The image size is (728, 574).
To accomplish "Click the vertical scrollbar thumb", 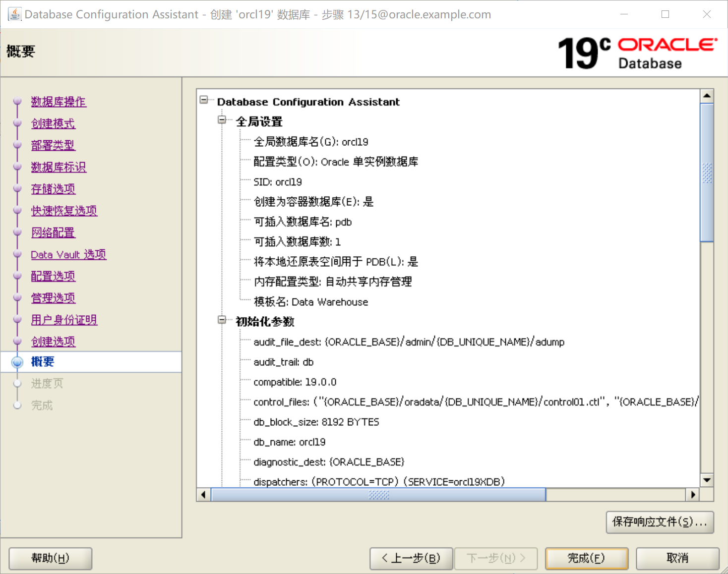I will click(x=707, y=172).
